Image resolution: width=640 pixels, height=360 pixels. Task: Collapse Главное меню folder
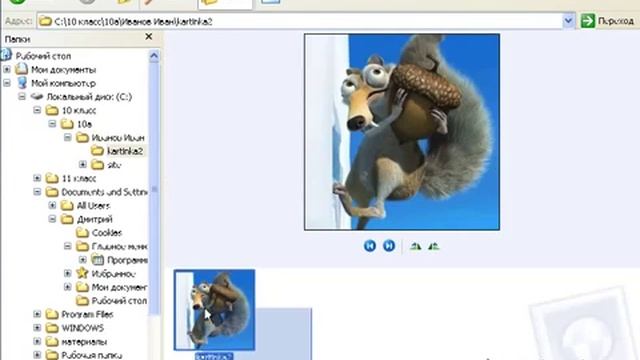[68, 246]
